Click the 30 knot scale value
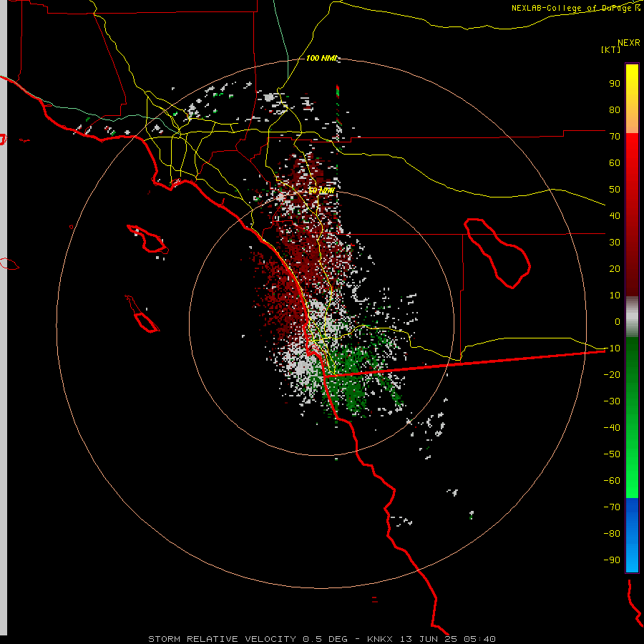This screenshot has width=644, height=644. pyautogui.click(x=615, y=243)
